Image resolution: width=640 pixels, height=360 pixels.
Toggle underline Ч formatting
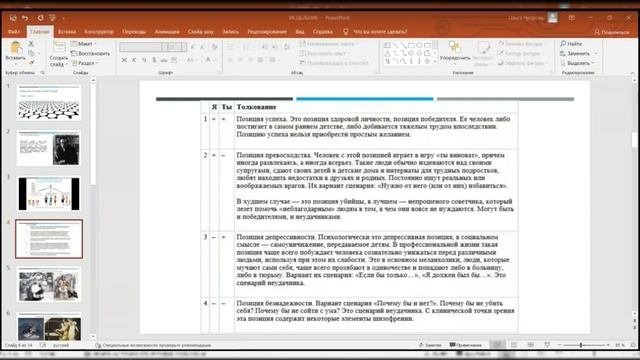click(144, 60)
